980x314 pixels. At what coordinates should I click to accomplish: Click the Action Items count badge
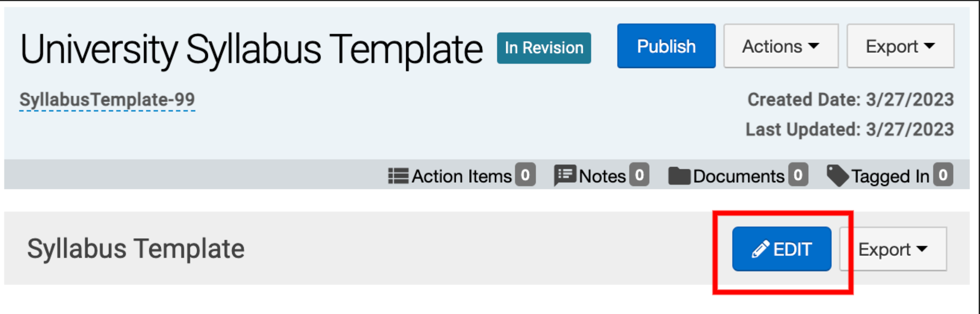pos(525,175)
